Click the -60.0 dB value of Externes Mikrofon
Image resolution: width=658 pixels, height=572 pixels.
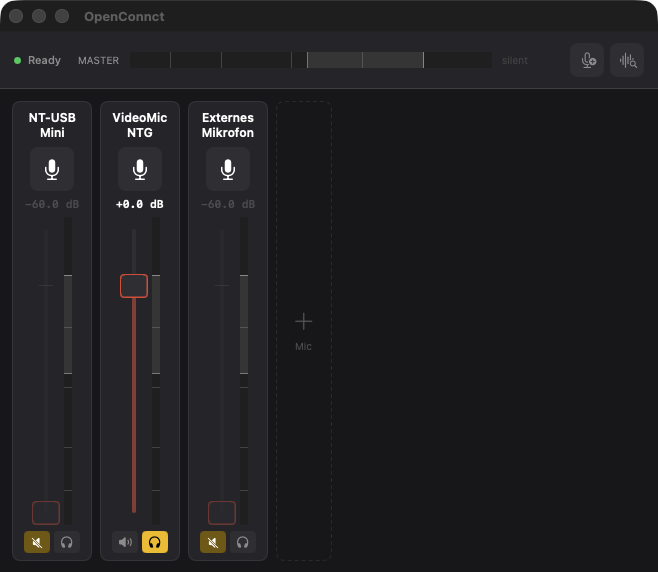pos(228,204)
